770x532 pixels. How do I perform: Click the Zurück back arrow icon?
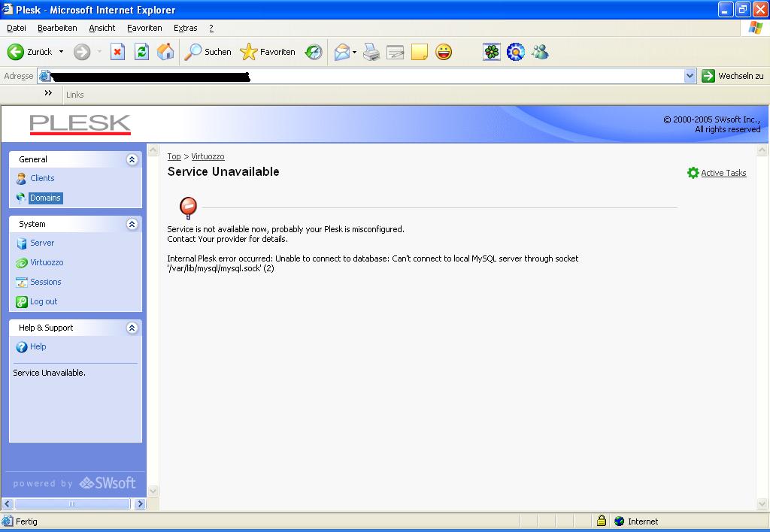[x=16, y=52]
